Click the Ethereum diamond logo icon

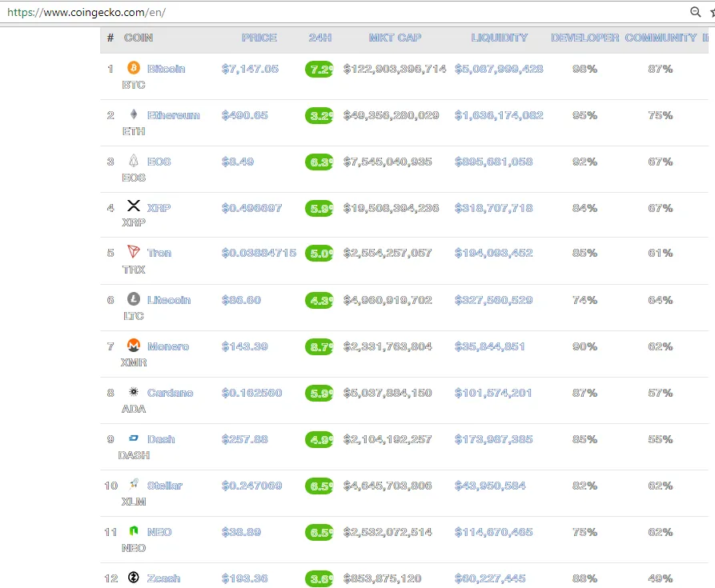coord(134,114)
